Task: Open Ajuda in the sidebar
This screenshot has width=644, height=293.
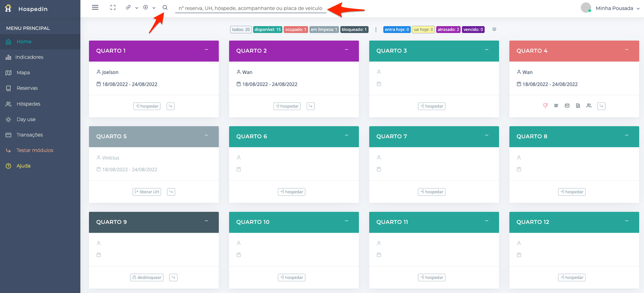Action: point(40,166)
